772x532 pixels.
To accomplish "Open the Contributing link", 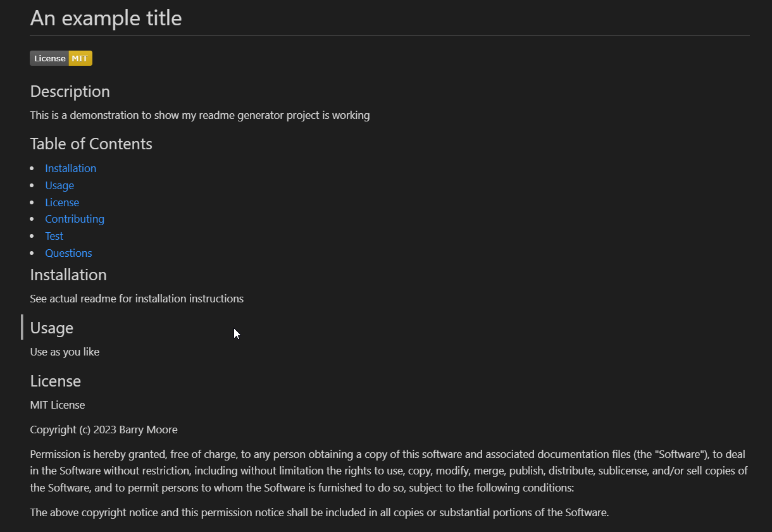I will 75,219.
